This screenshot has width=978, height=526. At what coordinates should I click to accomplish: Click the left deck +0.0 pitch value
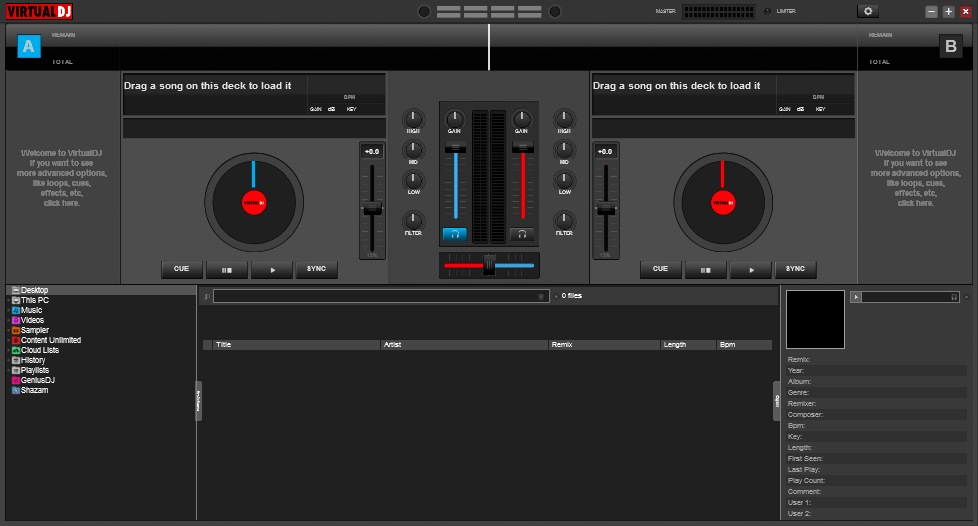[x=372, y=152]
